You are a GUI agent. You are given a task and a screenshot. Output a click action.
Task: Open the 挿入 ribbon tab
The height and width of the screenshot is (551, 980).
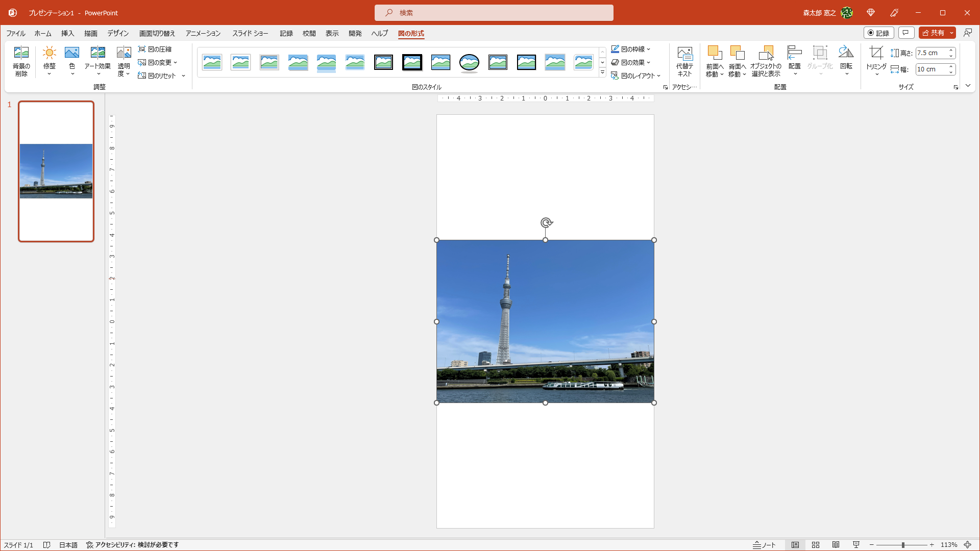67,33
